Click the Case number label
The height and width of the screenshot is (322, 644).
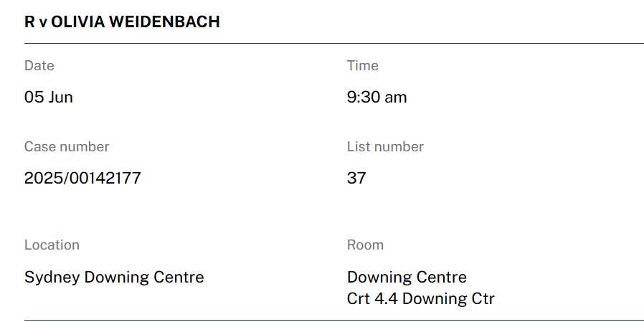tap(67, 146)
